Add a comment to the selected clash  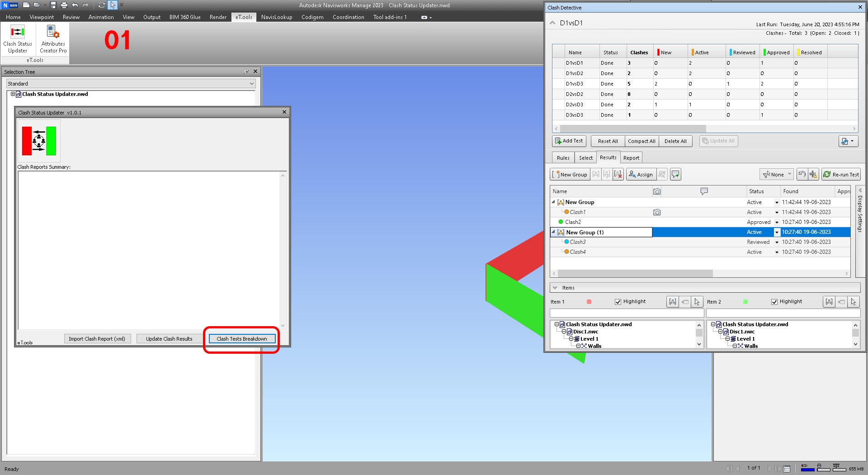point(676,174)
